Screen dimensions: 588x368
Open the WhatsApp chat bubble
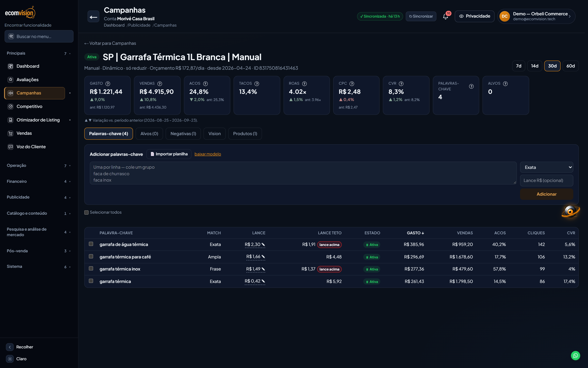(x=575, y=356)
